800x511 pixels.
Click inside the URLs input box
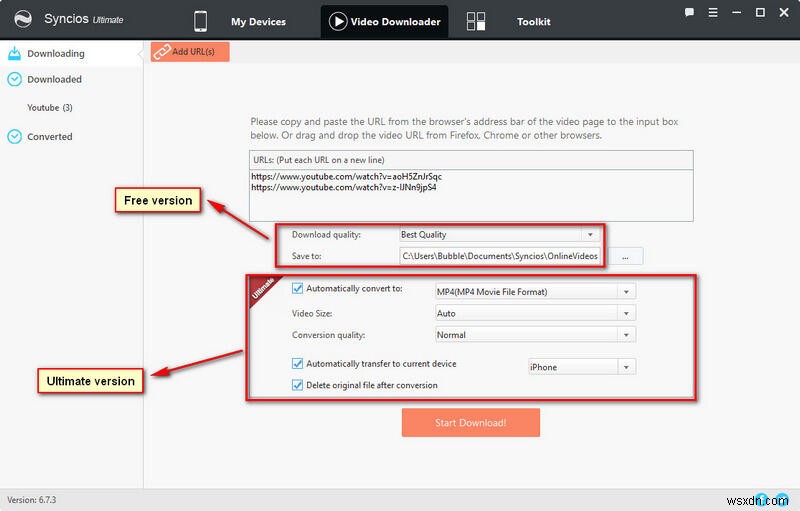click(471, 195)
